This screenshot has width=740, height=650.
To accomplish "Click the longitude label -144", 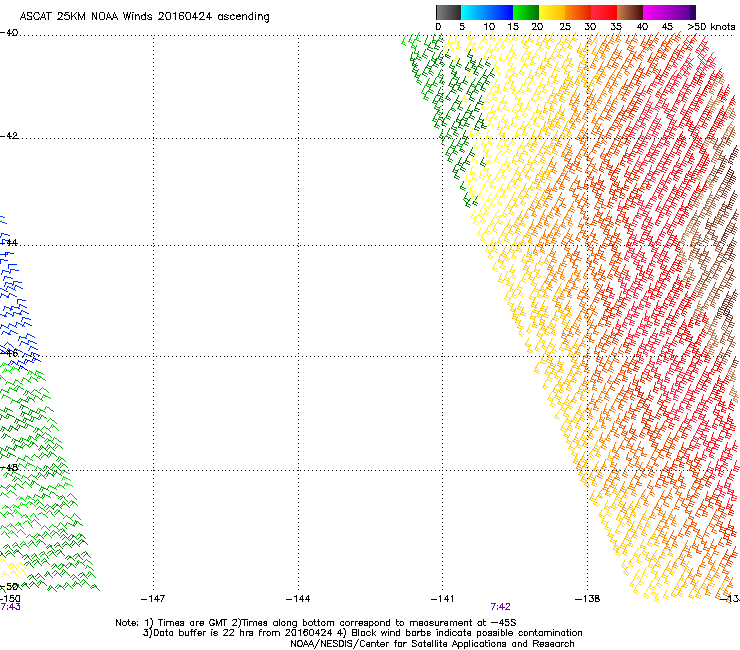I will pos(298,599).
